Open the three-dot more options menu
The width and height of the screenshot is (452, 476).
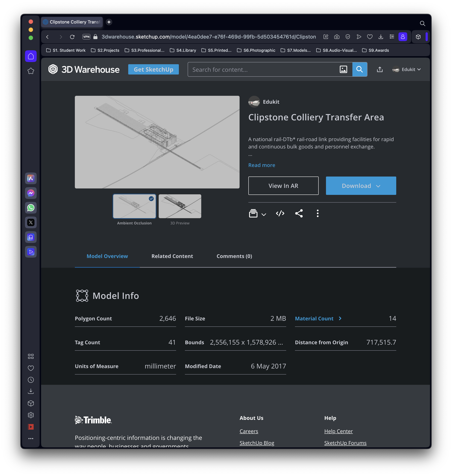click(318, 213)
